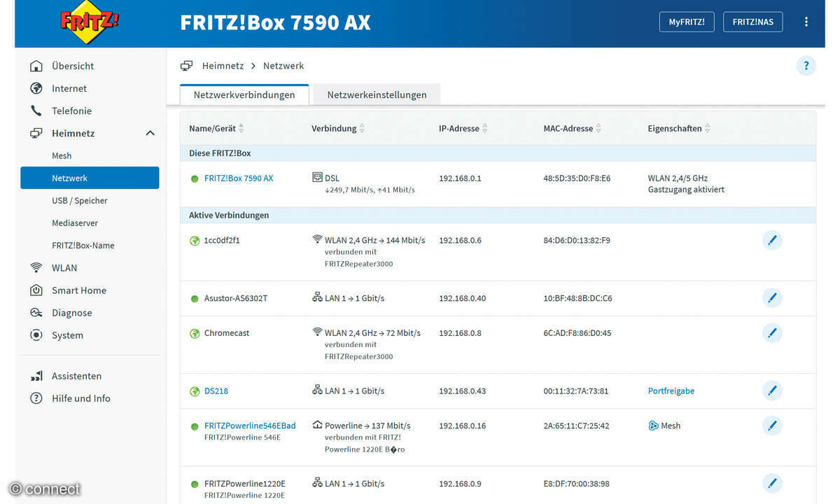Click MAC address 48:5D:35:D0:F8:E6

(x=577, y=178)
